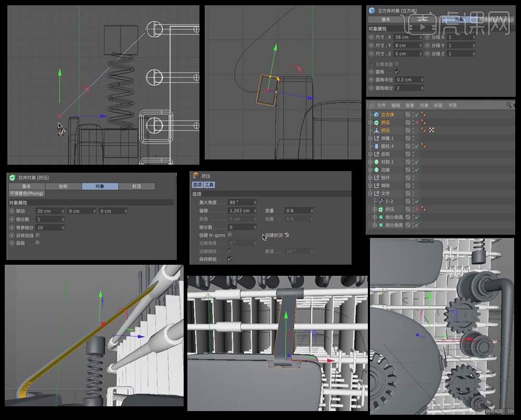This screenshot has height=420, width=521.
Task: Click the 圆柱.4 cylinder object icon
Action: (376, 146)
